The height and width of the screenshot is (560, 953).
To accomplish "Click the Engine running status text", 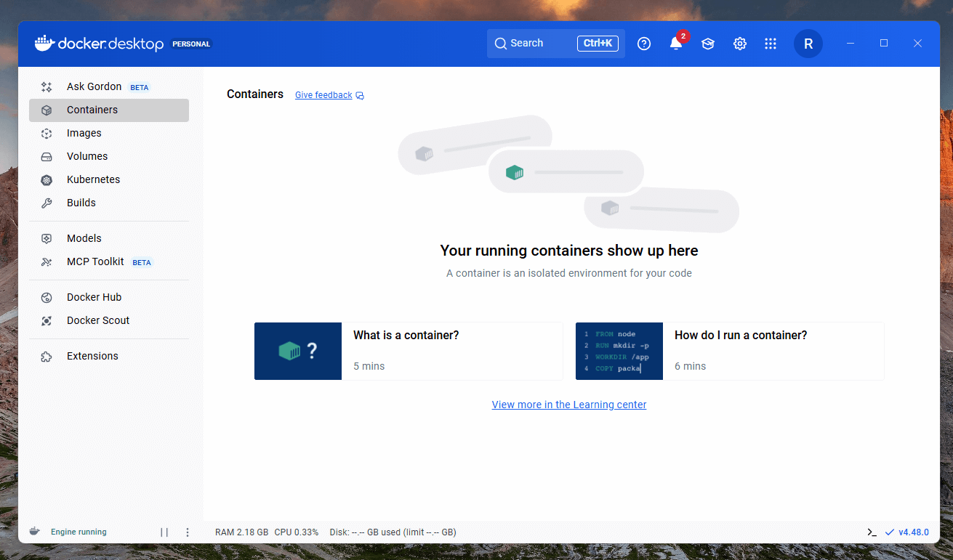I will [x=79, y=532].
